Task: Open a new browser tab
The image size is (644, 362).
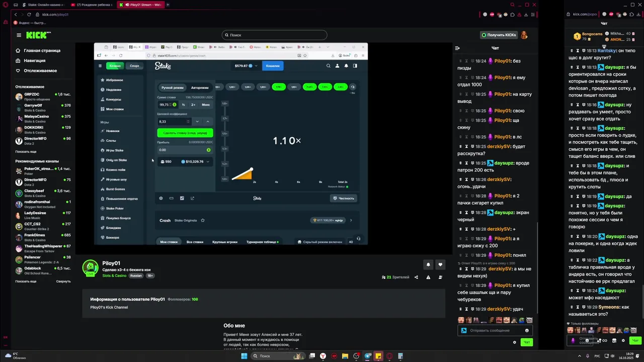Action: pos(168,5)
